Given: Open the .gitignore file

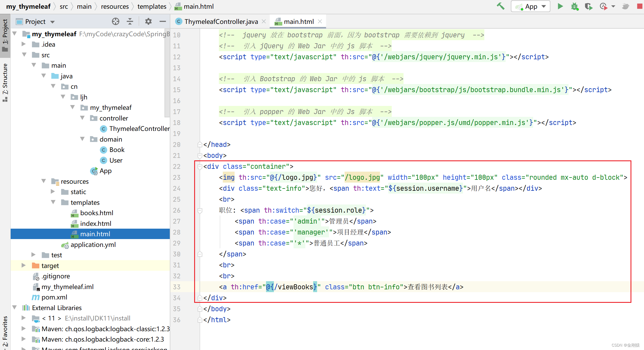Looking at the screenshot, I should [51, 276].
